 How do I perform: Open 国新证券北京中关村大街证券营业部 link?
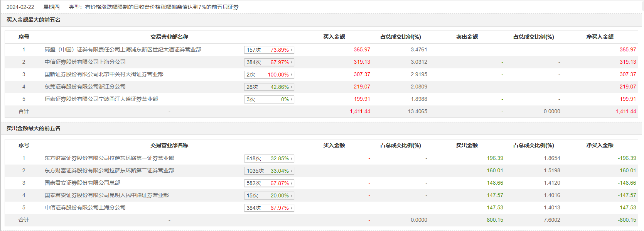coord(104,74)
